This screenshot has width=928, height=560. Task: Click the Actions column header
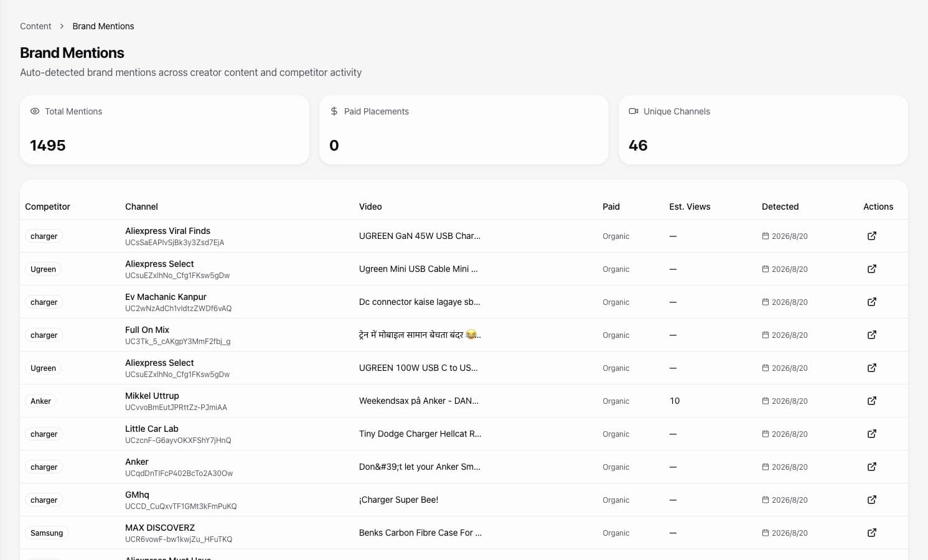(878, 207)
